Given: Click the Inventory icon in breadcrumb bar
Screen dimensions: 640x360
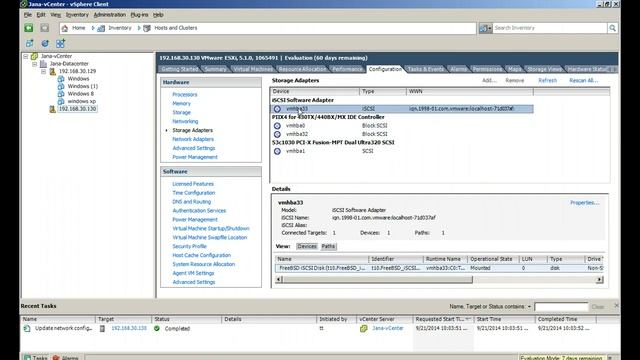Looking at the screenshot, I should 101,28.
